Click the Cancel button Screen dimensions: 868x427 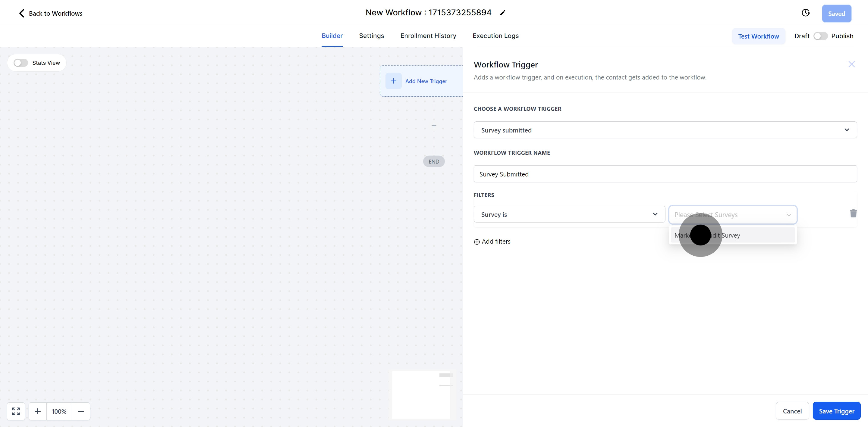792,411
